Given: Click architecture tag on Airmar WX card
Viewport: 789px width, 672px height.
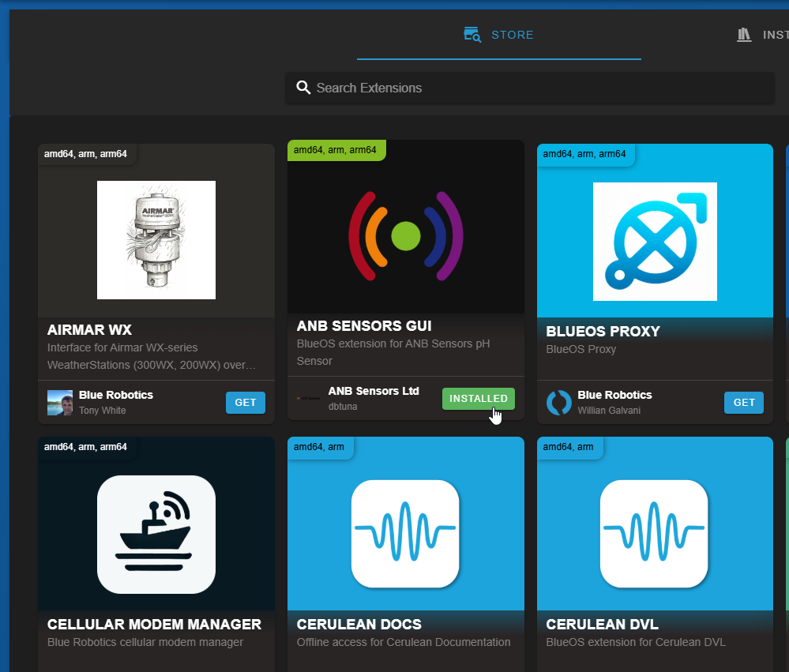Looking at the screenshot, I should [x=85, y=154].
